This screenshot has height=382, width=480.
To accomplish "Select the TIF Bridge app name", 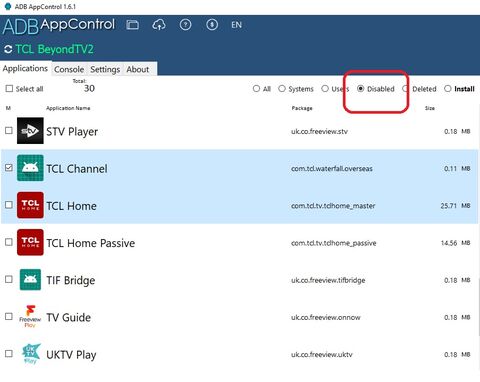I will 71,281.
